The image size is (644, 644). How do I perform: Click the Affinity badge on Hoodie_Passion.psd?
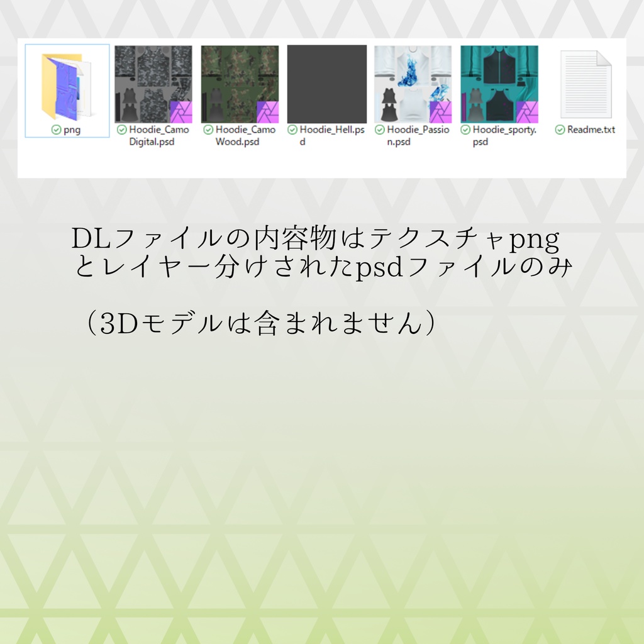[442, 111]
